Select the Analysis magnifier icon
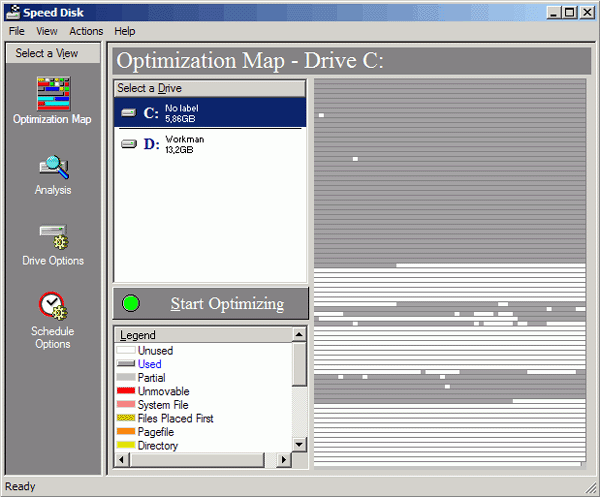This screenshot has height=497, width=600. (53, 167)
